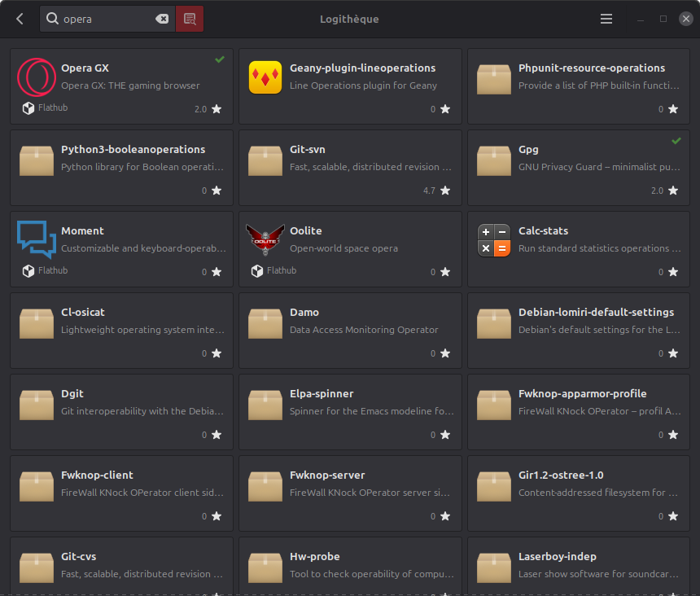Click the Geany-plugin-lineoperations yellow icon

(x=265, y=77)
